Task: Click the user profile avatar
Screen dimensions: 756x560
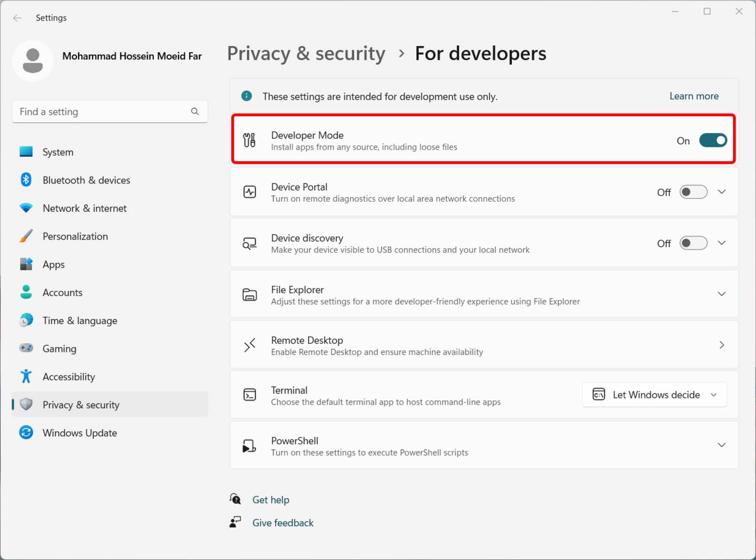Action: coord(33,61)
